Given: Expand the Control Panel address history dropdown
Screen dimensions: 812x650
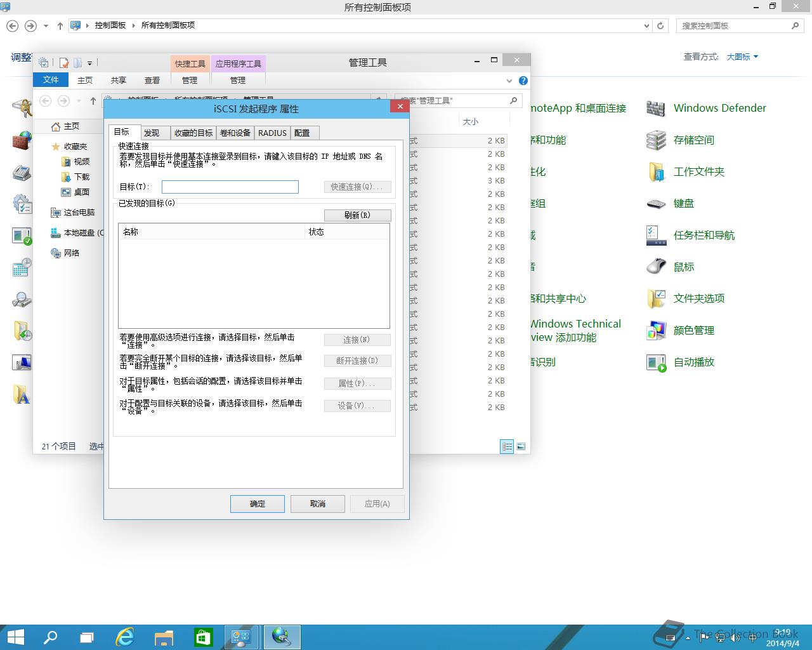Looking at the screenshot, I should tap(646, 25).
